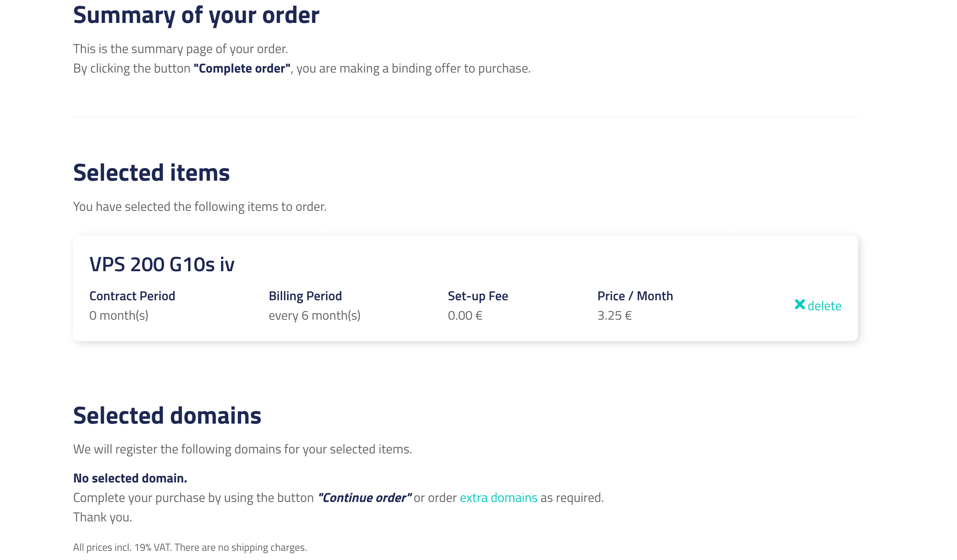Click the "delete" link text for the VPS item
Image resolution: width=957 pixels, height=560 pixels.
click(x=824, y=306)
